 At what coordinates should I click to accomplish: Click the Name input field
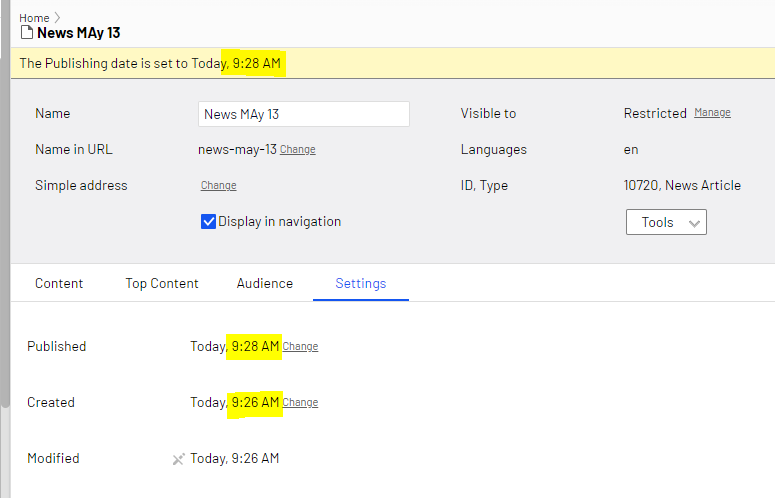tap(303, 114)
